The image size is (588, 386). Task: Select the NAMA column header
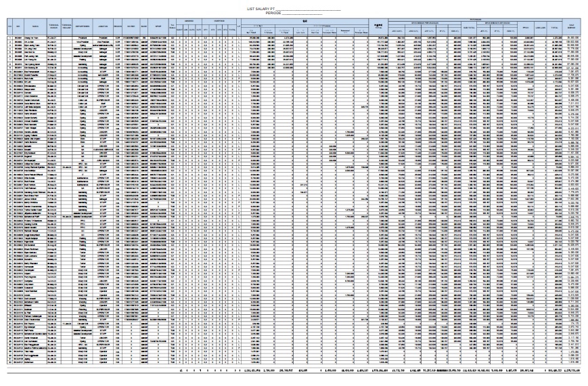coord(35,26)
